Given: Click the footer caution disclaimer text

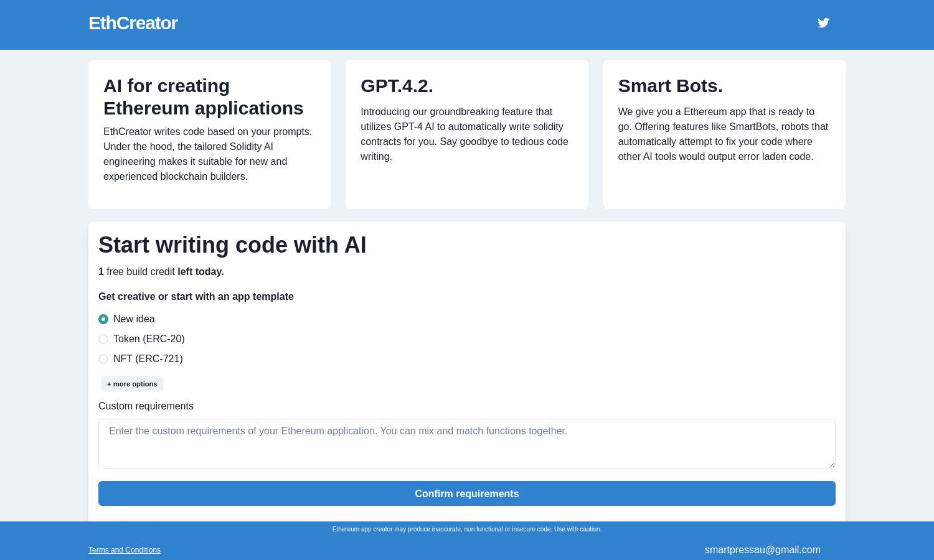Looking at the screenshot, I should (x=467, y=530).
